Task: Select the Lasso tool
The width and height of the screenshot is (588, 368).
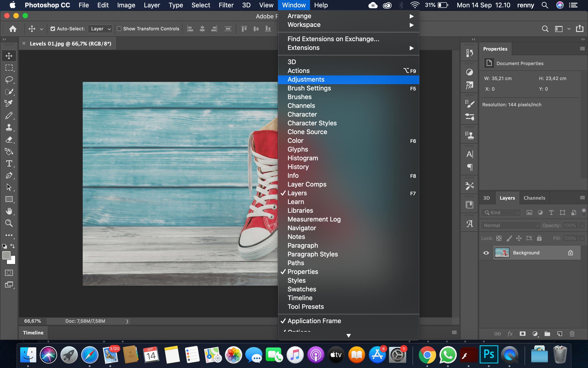Action: (x=9, y=80)
